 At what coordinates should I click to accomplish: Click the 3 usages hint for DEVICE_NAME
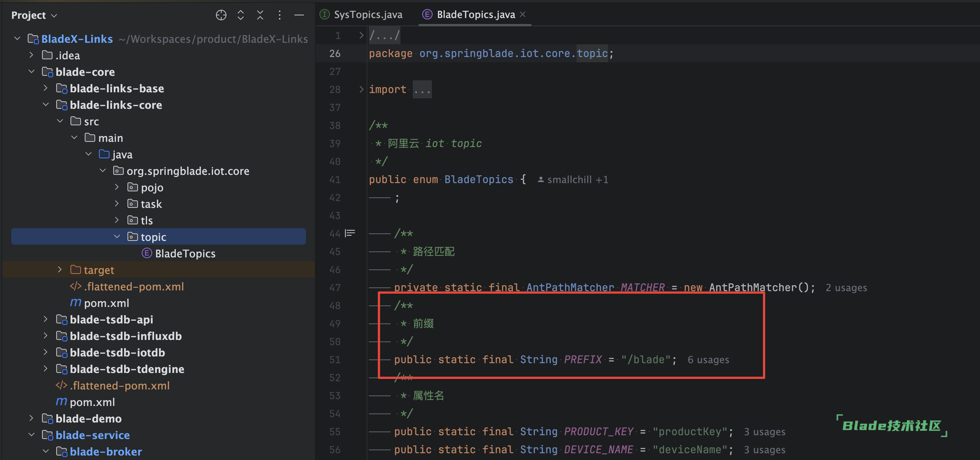pyautogui.click(x=764, y=450)
